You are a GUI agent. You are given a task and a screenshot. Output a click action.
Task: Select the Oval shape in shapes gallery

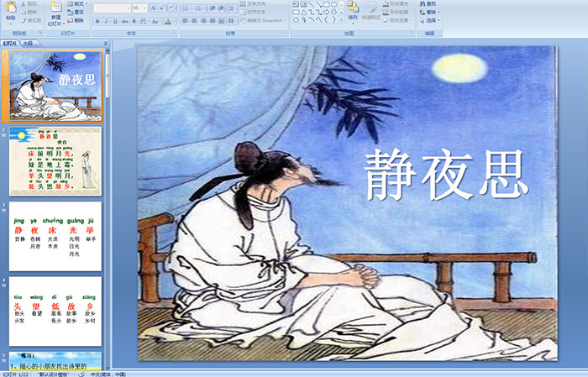pos(333,4)
